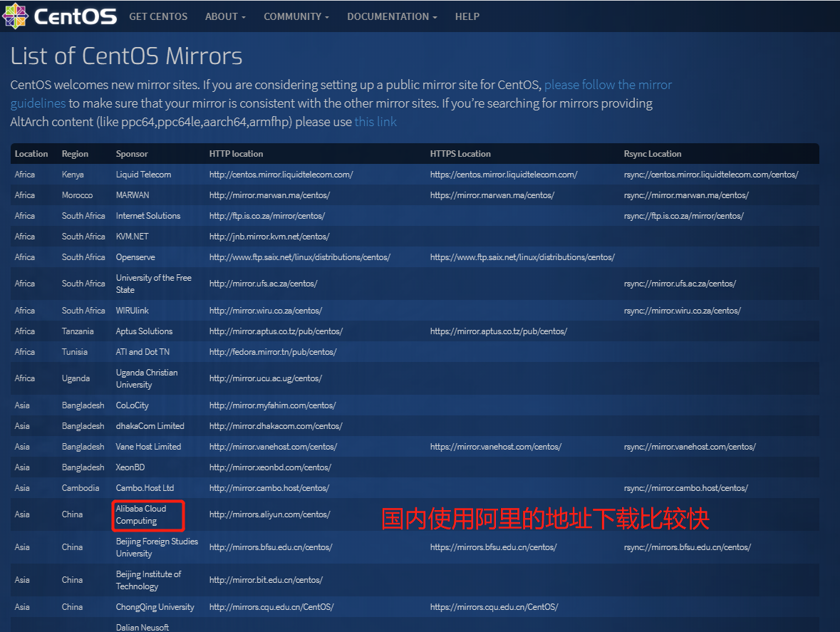Screen dimensions: 840x632
Task: Open MARWAN HTTPS mirror URL
Action: coord(492,195)
